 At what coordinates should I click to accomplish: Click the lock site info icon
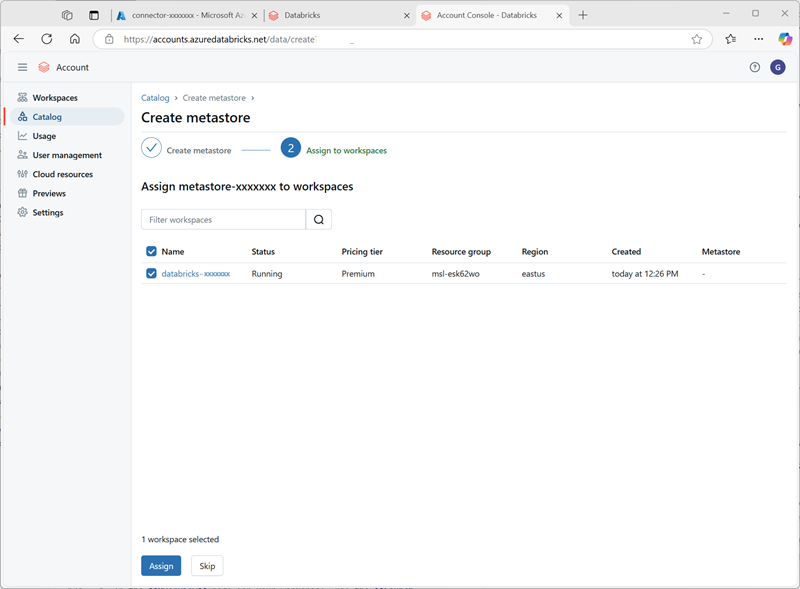coord(109,39)
